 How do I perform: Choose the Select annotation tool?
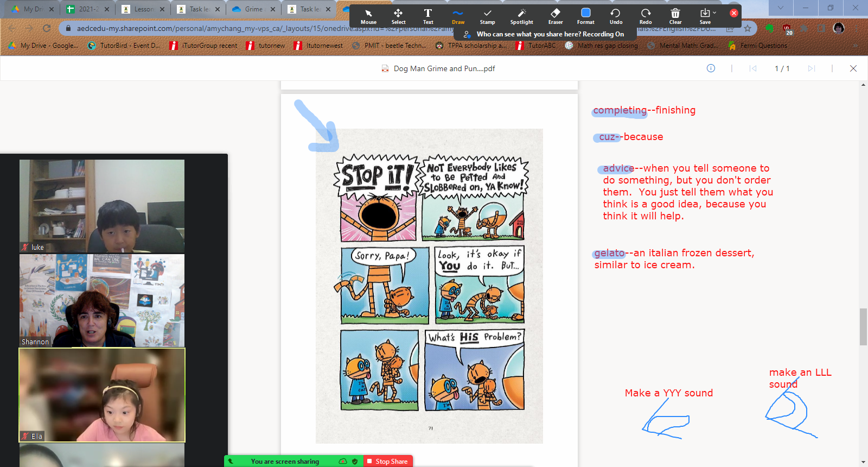click(x=398, y=16)
